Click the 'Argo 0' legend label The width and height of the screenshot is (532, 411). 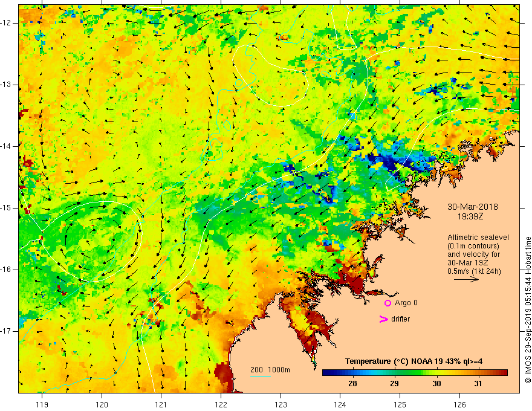pos(406,302)
